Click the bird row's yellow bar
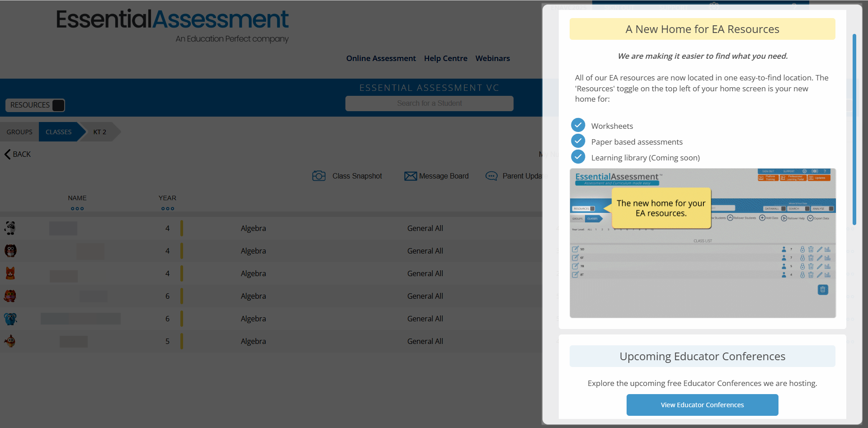Viewport: 868px width, 428px height. [182, 341]
